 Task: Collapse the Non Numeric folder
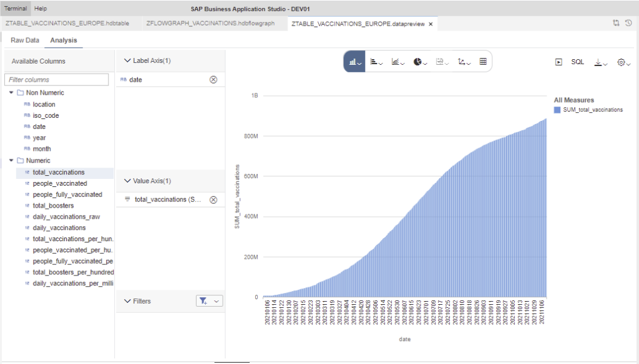coord(11,93)
